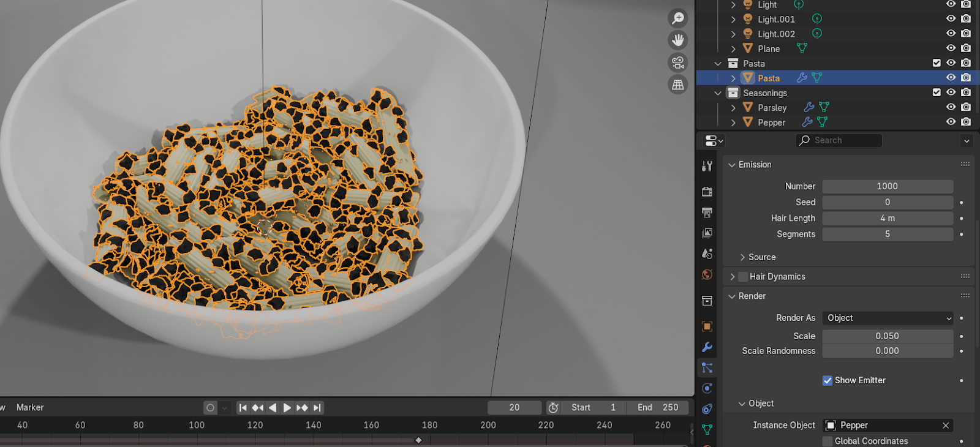Open the Render properties tab
The width and height of the screenshot is (980, 447).
pyautogui.click(x=707, y=192)
